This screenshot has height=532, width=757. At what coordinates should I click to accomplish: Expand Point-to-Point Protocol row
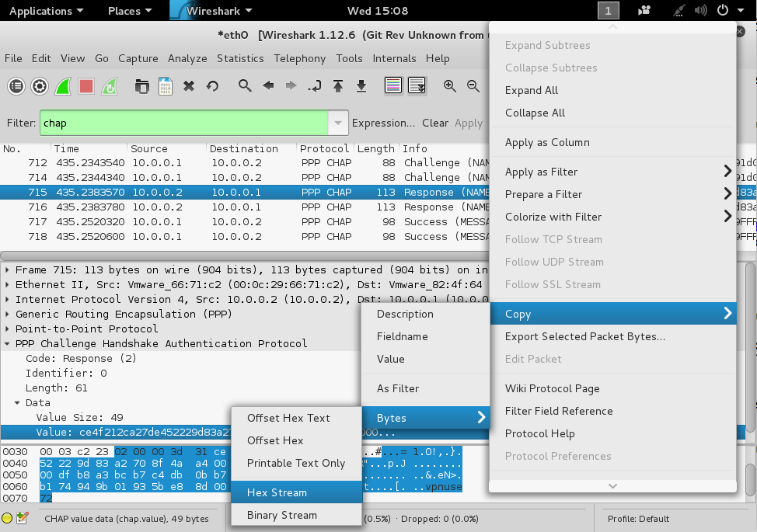7,329
